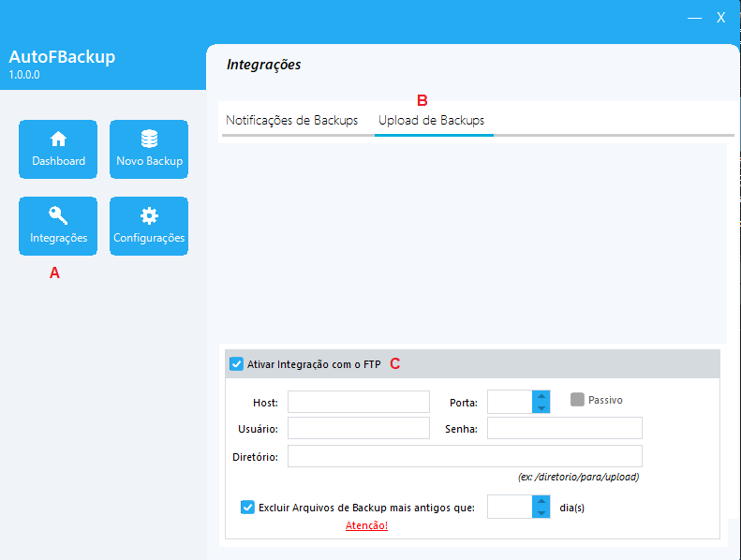Screen dimensions: 741x560
Task: Open Novo Backup database icon button
Action: (x=149, y=149)
